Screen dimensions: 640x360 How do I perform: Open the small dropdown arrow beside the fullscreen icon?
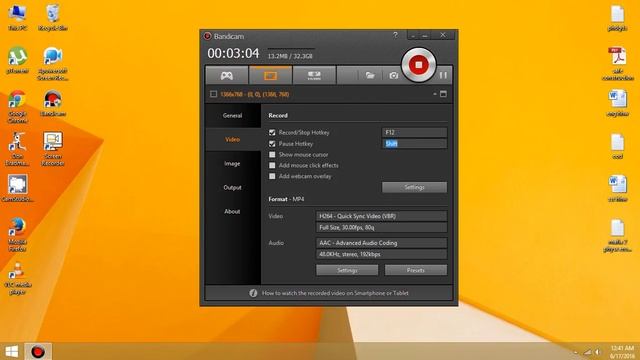click(435, 94)
